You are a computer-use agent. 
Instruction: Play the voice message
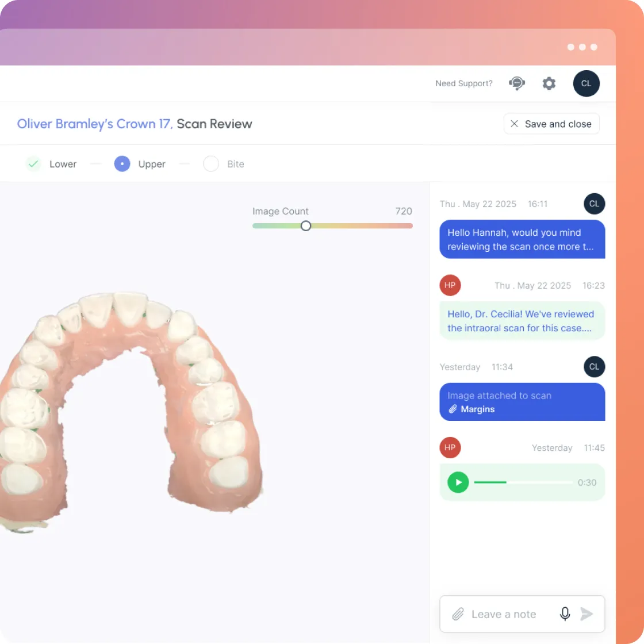[x=458, y=482]
